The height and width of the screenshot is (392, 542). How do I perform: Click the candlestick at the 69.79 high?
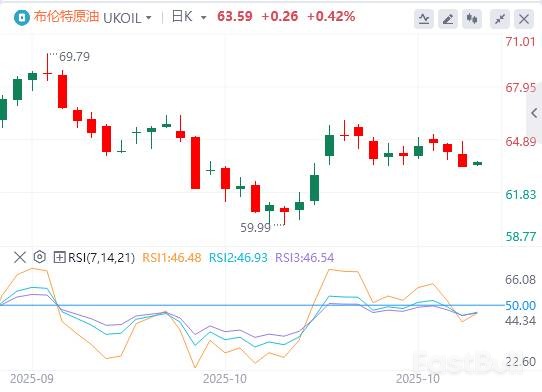(47, 67)
